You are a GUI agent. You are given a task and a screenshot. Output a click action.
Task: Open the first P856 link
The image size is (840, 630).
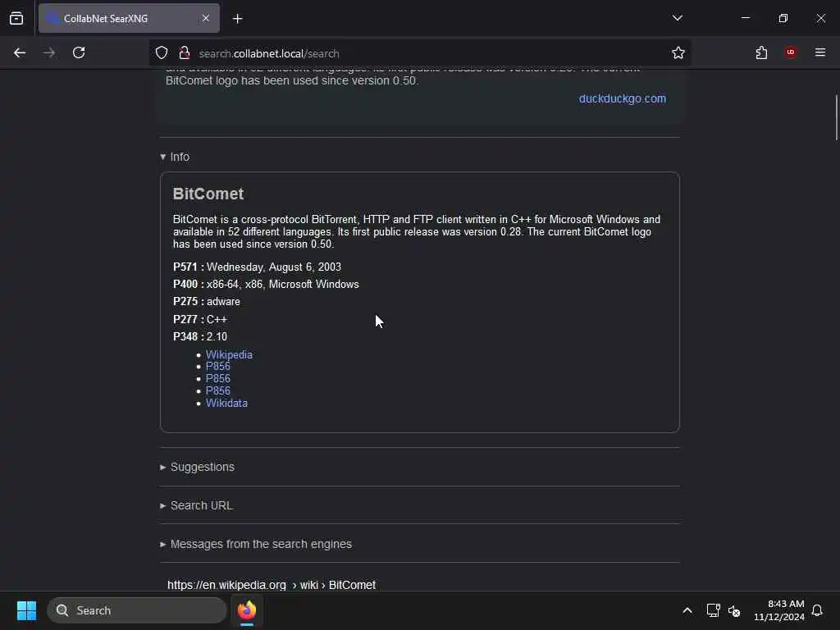click(218, 367)
